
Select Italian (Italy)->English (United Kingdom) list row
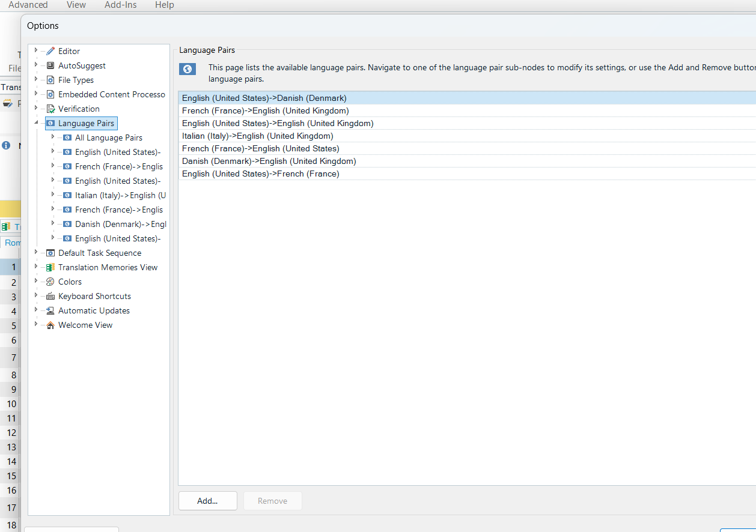click(x=467, y=136)
